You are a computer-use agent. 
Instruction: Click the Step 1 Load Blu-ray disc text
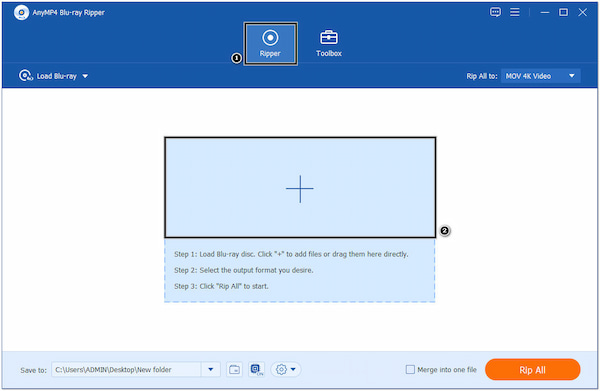click(291, 254)
